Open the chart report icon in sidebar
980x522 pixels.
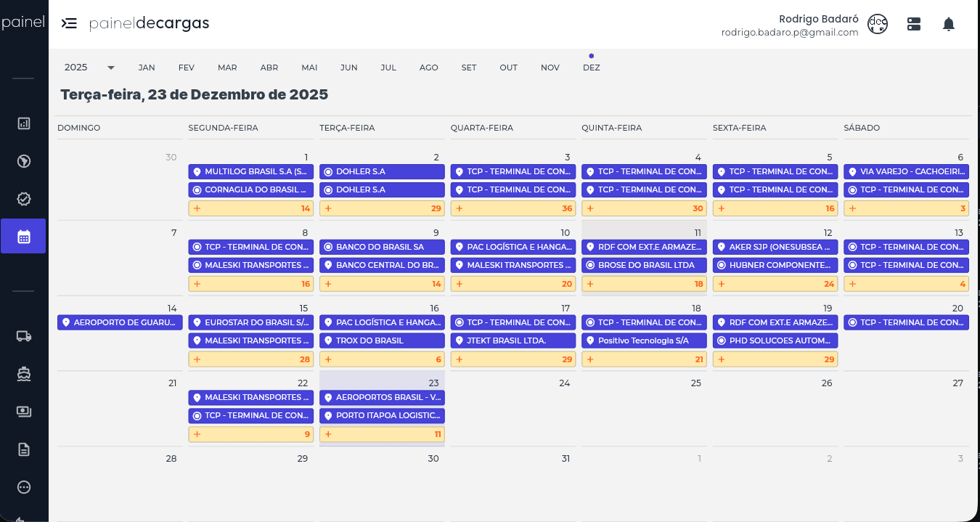[x=24, y=123]
